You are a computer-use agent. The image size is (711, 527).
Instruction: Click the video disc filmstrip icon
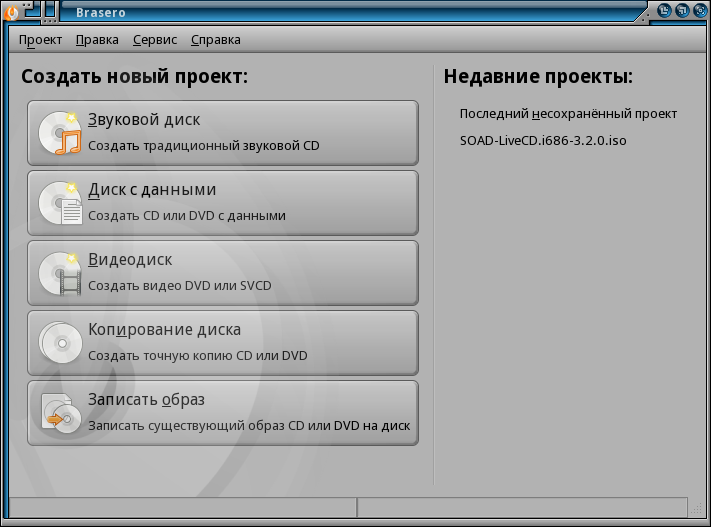(x=60, y=273)
